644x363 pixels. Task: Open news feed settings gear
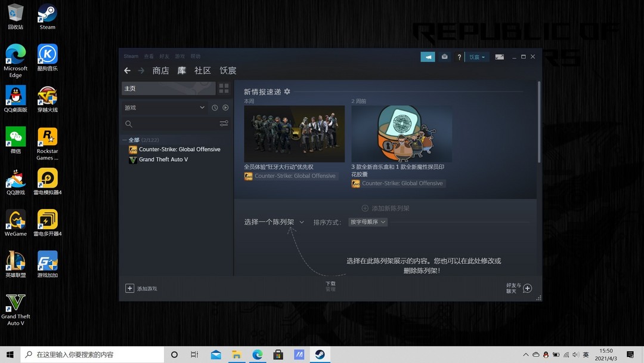[x=287, y=91]
